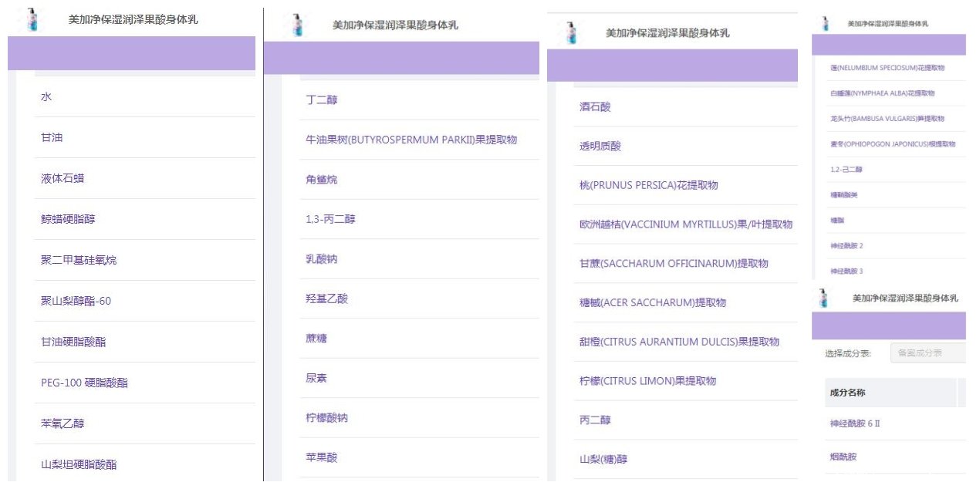
Task: Click the 1,2-己二醇 ingredient
Action: pyautogui.click(x=846, y=170)
